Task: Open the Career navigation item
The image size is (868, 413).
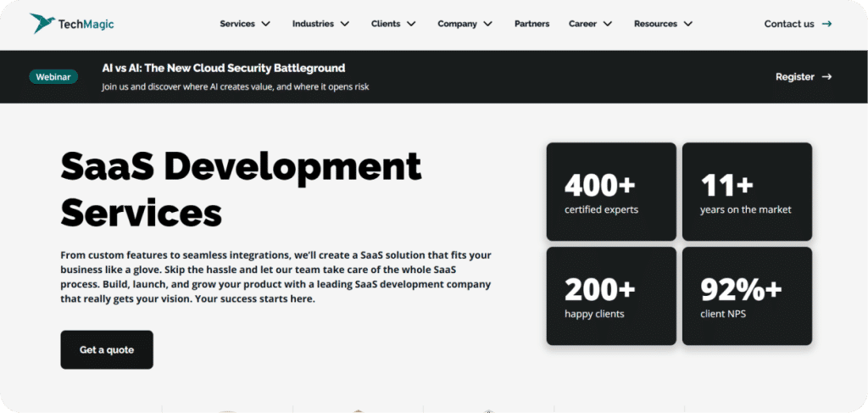Action: 582,24
